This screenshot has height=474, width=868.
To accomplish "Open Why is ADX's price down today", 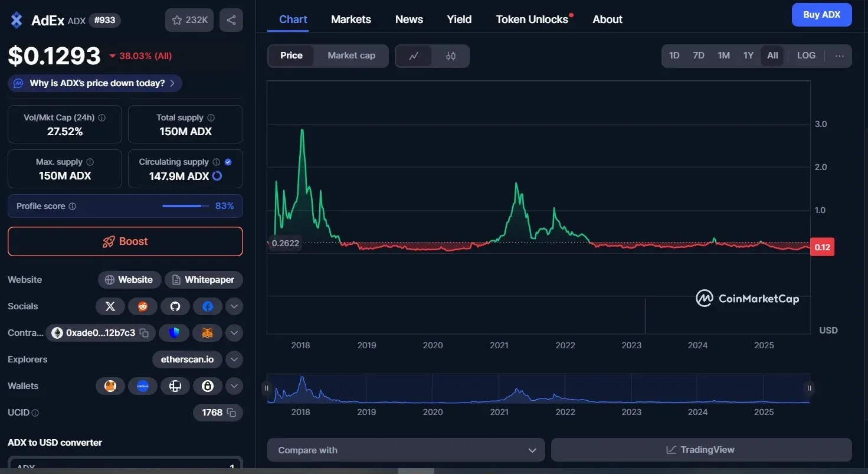I will click(x=95, y=83).
